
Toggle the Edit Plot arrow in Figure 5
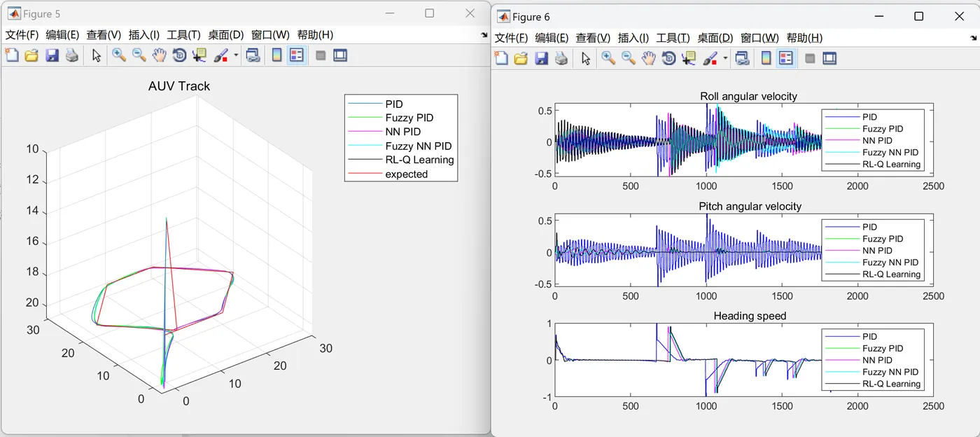coord(97,55)
